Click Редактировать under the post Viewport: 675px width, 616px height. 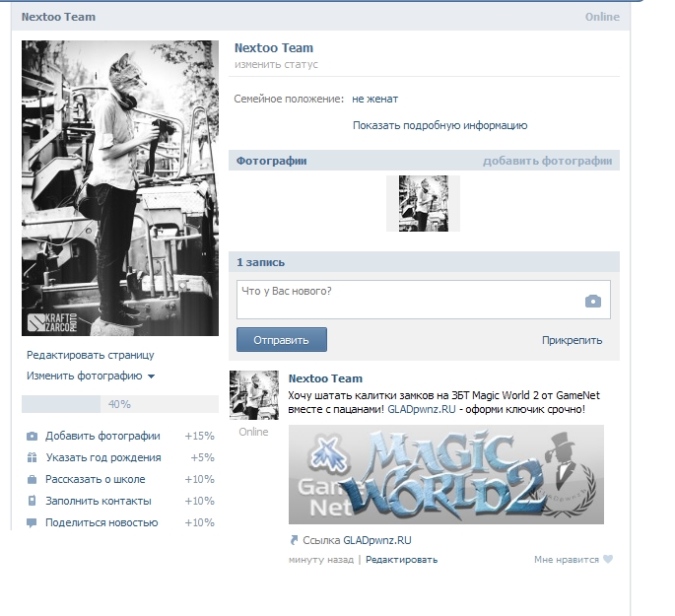point(402,560)
